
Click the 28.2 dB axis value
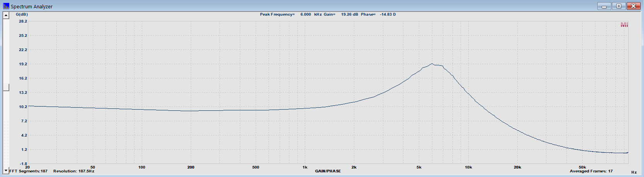pos(23,21)
